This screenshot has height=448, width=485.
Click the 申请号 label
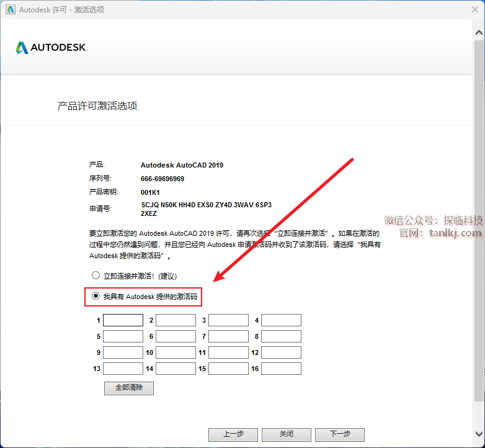click(x=100, y=209)
